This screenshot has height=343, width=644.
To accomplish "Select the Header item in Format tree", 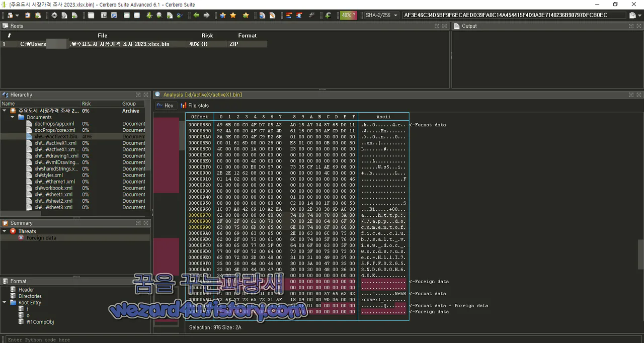I will point(26,290).
